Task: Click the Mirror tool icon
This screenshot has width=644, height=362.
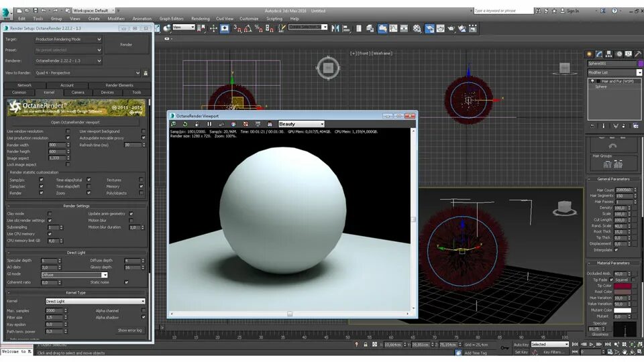Action: [335, 28]
